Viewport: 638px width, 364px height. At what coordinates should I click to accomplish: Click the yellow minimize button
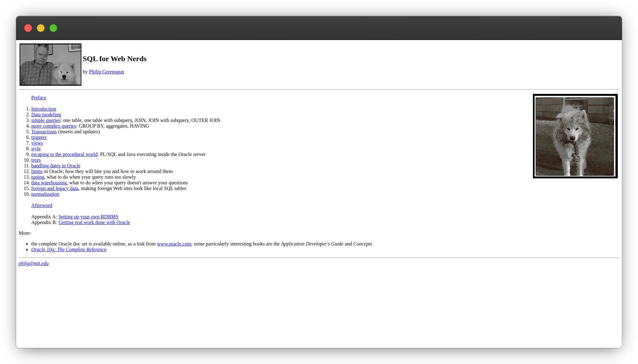click(x=40, y=28)
